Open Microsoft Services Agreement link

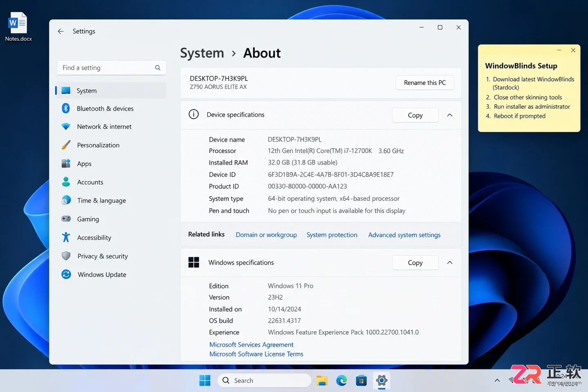pyautogui.click(x=252, y=345)
